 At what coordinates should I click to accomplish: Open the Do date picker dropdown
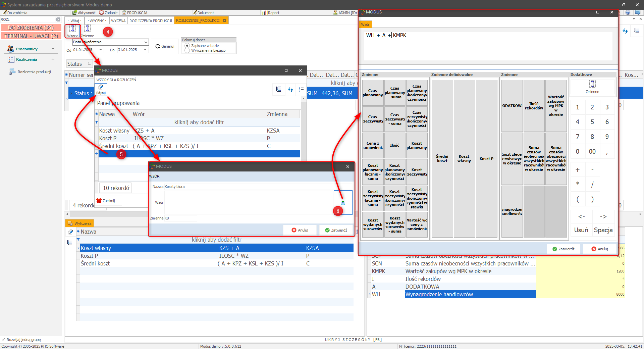pyautogui.click(x=145, y=50)
